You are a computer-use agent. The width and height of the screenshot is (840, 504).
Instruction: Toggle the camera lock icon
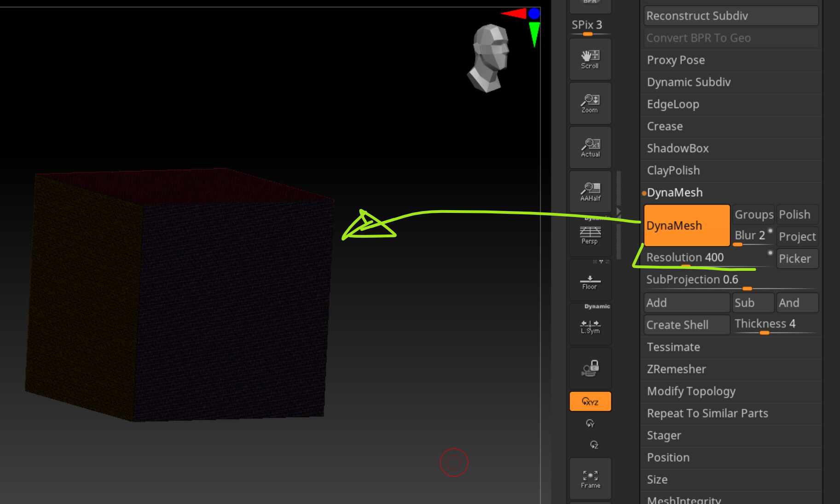coord(590,368)
